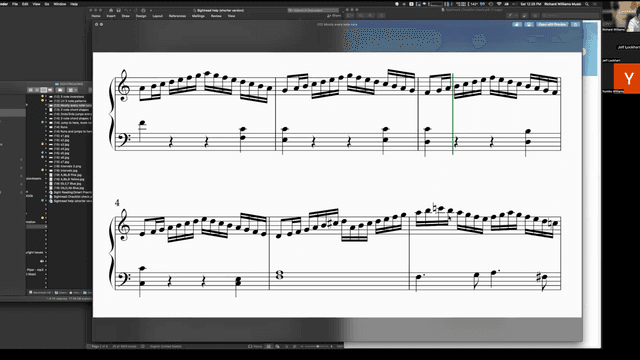640x360 pixels.
Task: Expand Quick Look to full screen
Action: pyautogui.click(x=101, y=24)
